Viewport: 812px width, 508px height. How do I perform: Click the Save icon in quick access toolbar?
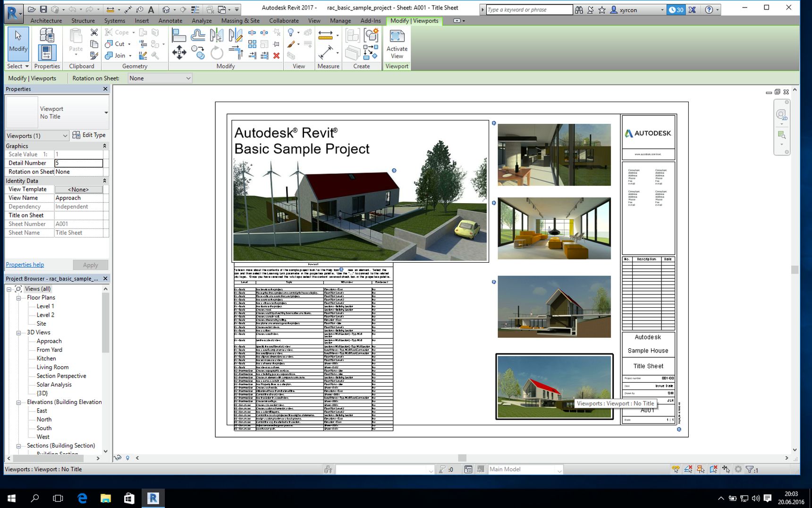coord(43,9)
